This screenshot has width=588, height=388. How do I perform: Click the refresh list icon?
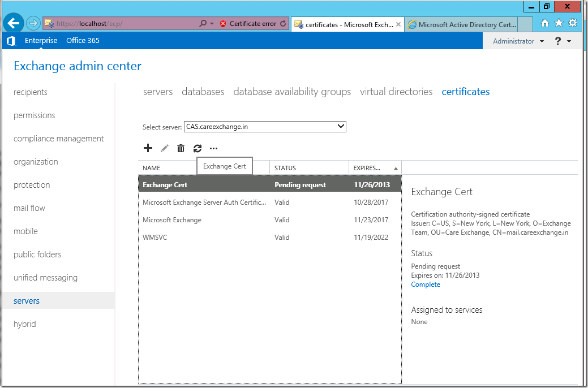coord(198,148)
